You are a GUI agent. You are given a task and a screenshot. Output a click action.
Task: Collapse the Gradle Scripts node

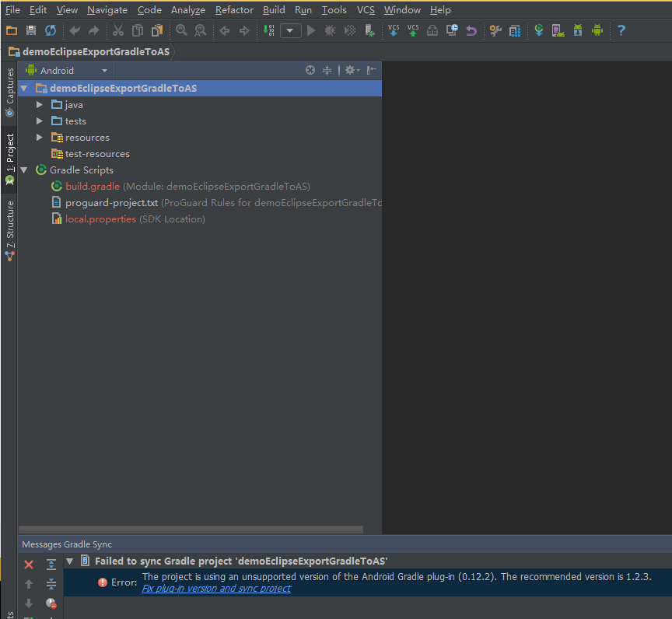pos(24,170)
